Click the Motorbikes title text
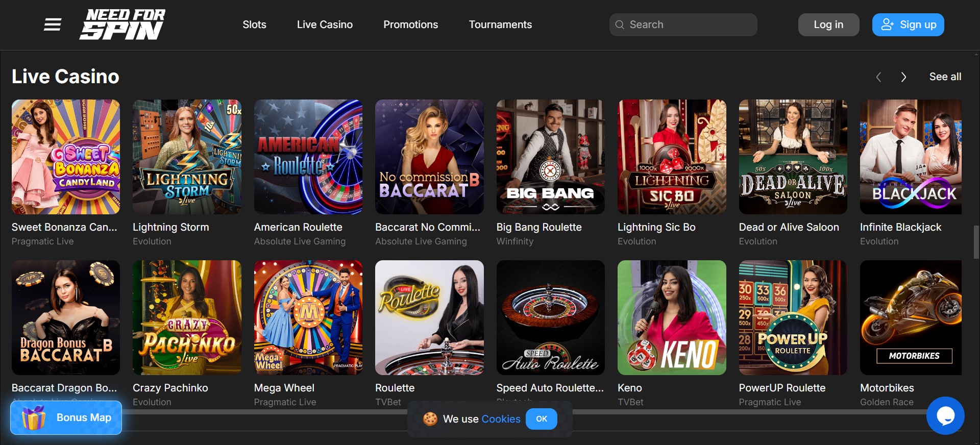The height and width of the screenshot is (445, 980). click(887, 388)
